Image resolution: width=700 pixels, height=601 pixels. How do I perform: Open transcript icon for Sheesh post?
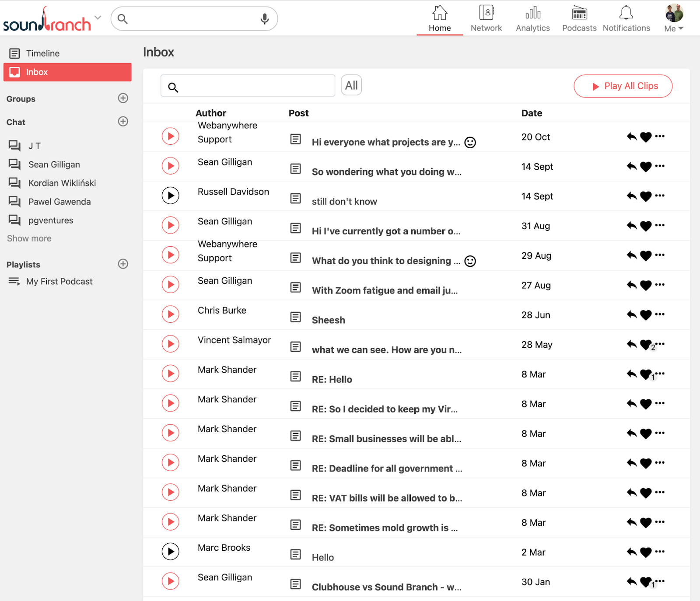[296, 317]
